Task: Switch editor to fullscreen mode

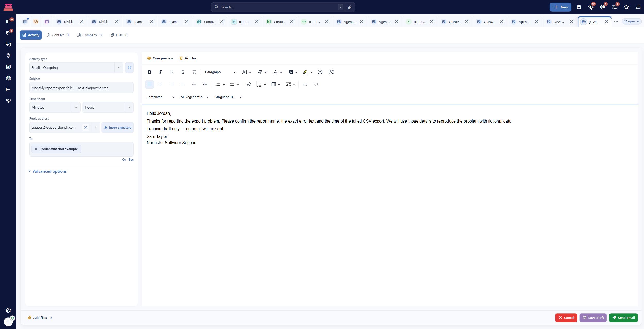Action: pos(331,72)
